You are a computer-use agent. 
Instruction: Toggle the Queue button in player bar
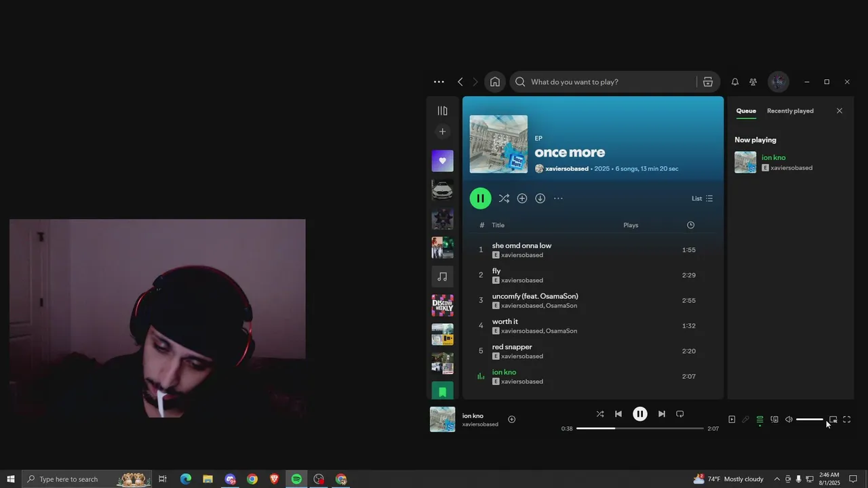[x=760, y=420]
